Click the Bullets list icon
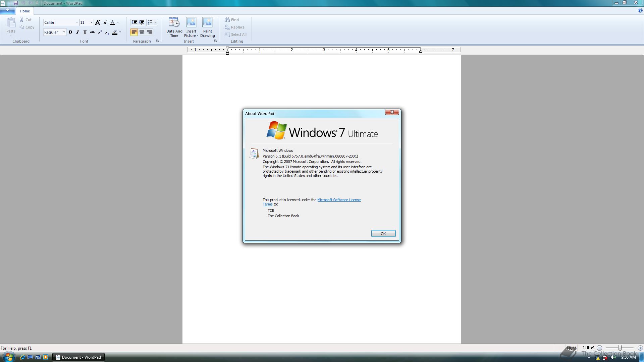 tap(150, 22)
